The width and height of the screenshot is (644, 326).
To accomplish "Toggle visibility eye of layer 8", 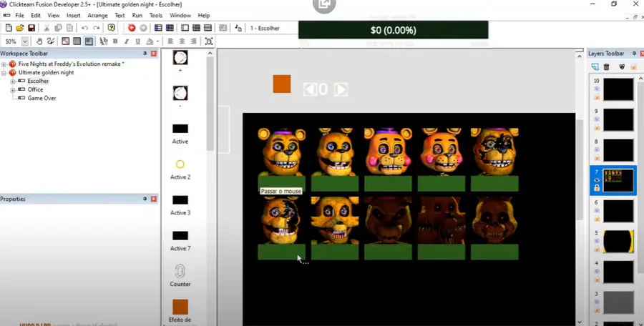I will 597,149.
